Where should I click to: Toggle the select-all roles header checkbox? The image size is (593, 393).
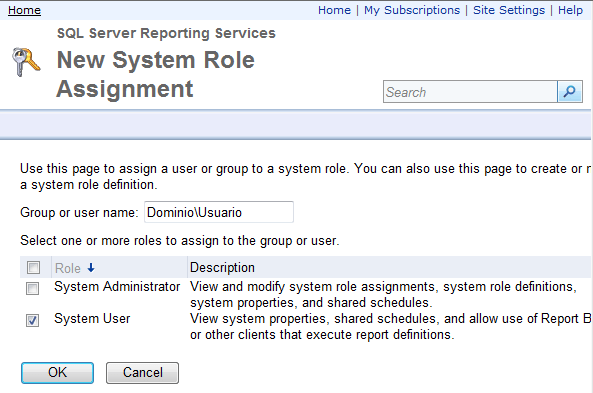click(33, 267)
